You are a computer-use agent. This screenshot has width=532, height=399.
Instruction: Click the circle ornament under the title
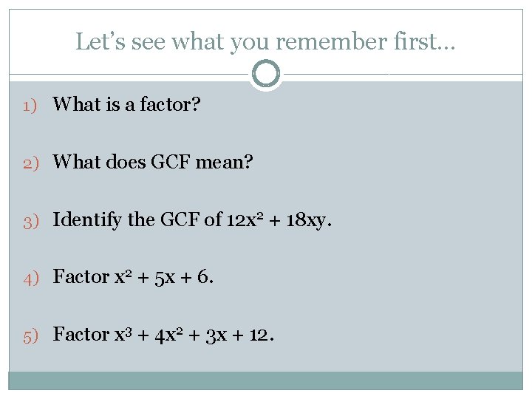tap(266, 73)
